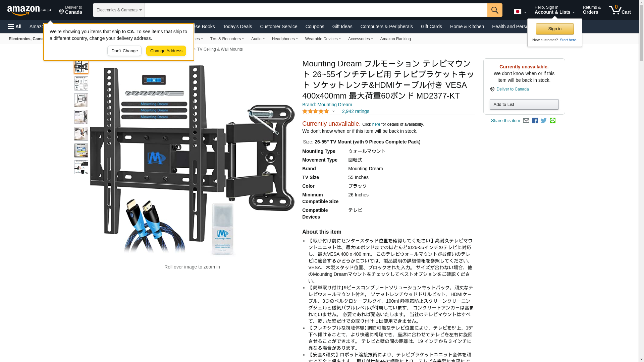Click the Don't Change button

(x=124, y=51)
